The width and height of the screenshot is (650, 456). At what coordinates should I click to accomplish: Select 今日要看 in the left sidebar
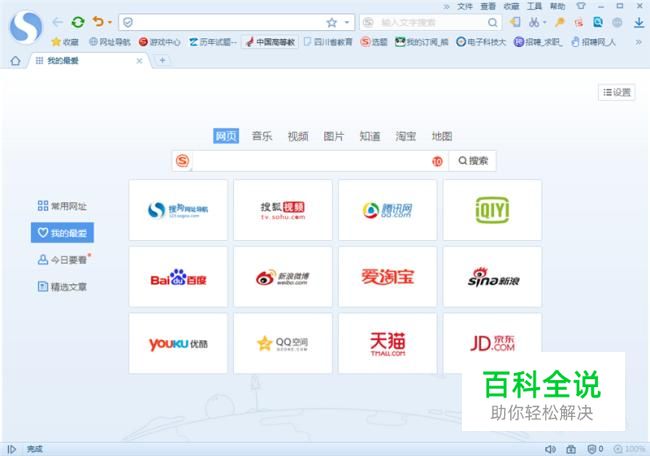(x=63, y=260)
